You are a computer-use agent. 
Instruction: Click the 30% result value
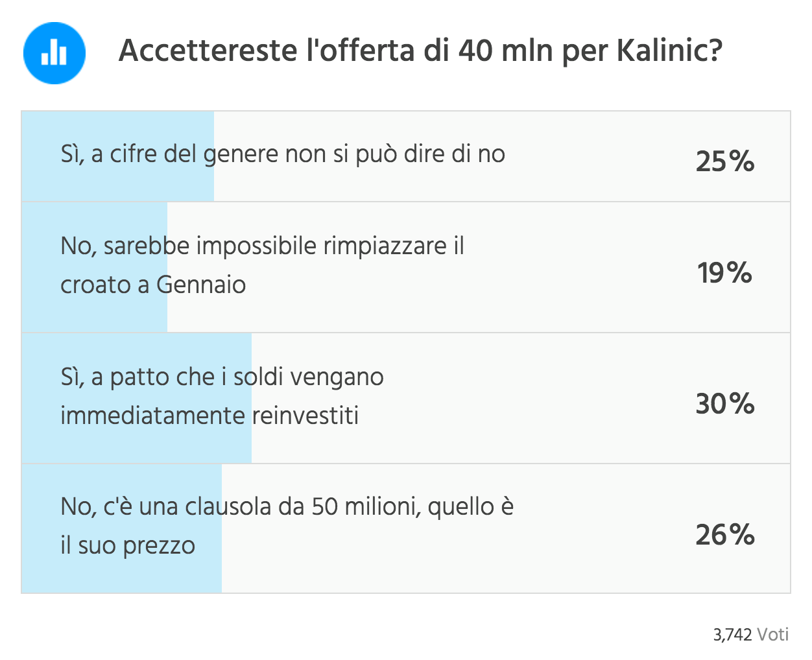[724, 404]
